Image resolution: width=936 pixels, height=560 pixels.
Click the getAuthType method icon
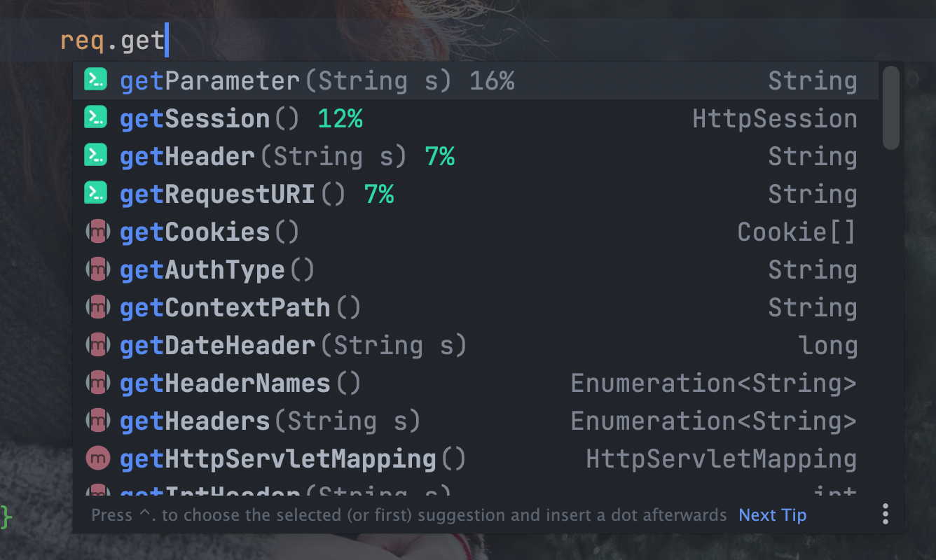coord(97,269)
